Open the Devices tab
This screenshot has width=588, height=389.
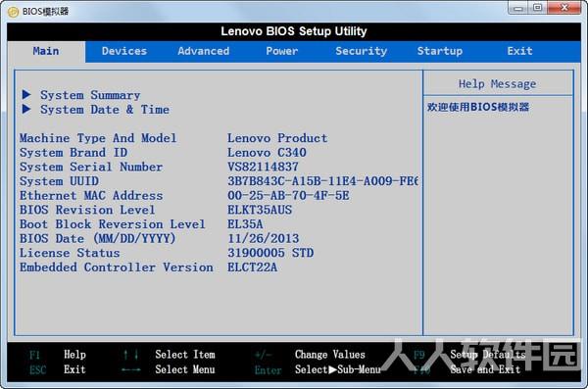coord(124,51)
